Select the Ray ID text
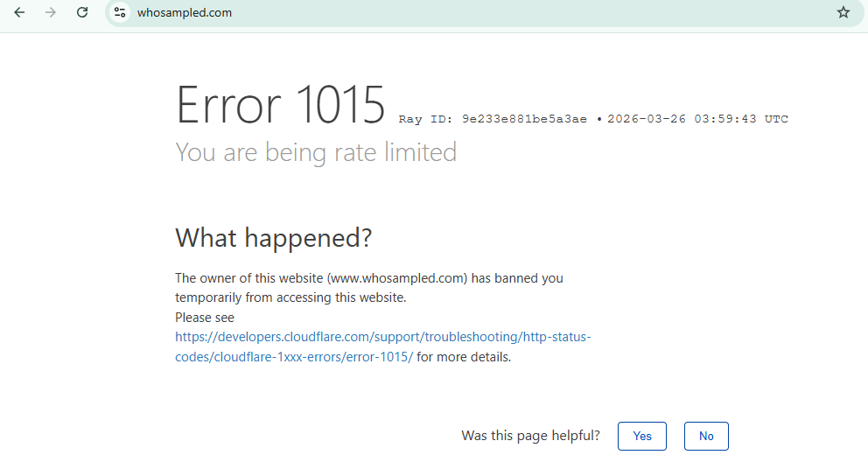 (493, 119)
